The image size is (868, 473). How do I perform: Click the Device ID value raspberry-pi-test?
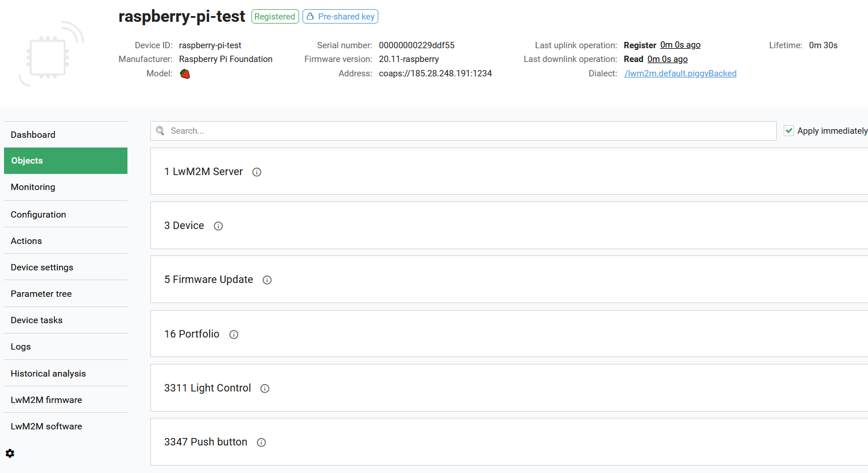(x=210, y=45)
